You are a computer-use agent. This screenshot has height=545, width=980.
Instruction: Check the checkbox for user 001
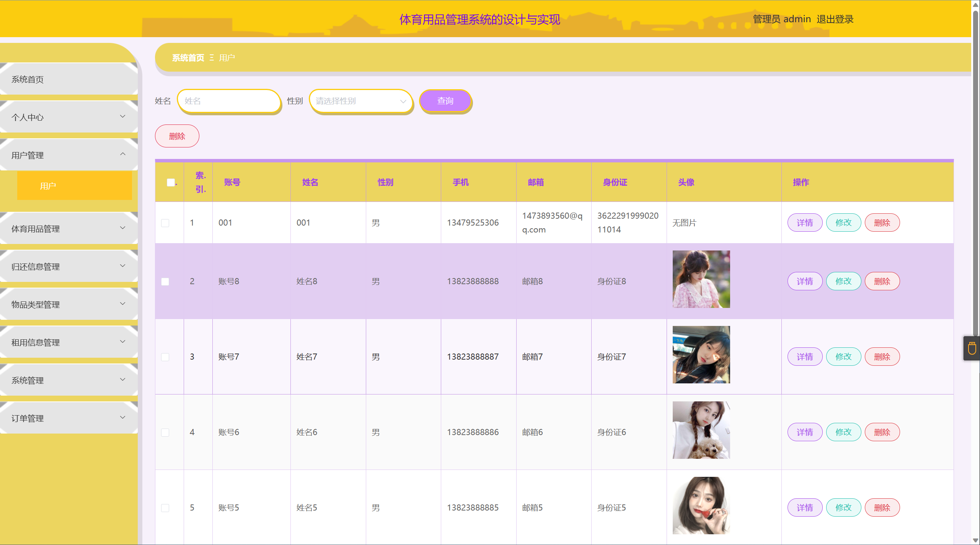(165, 223)
